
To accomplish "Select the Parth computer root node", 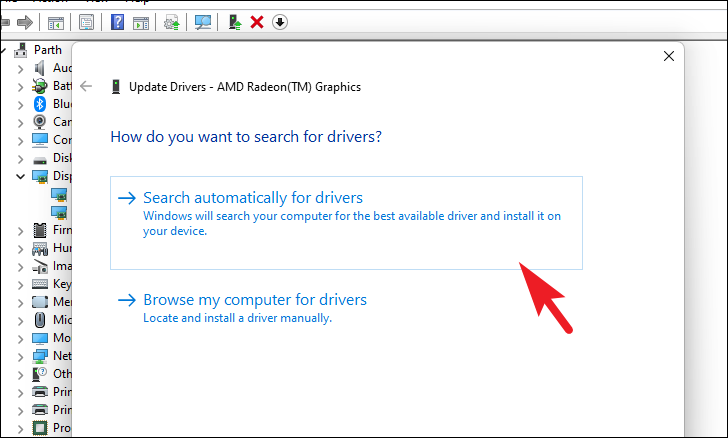I will pyautogui.click(x=48, y=50).
